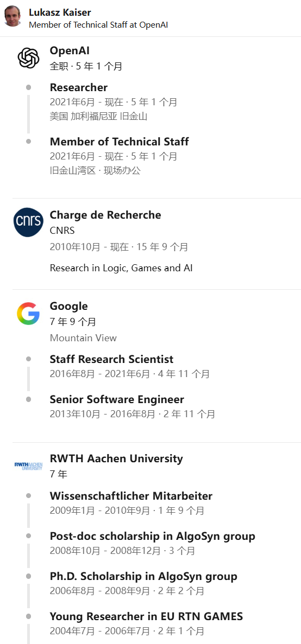
Task: Open the RWTH Aachen University logo
Action: coord(28,466)
